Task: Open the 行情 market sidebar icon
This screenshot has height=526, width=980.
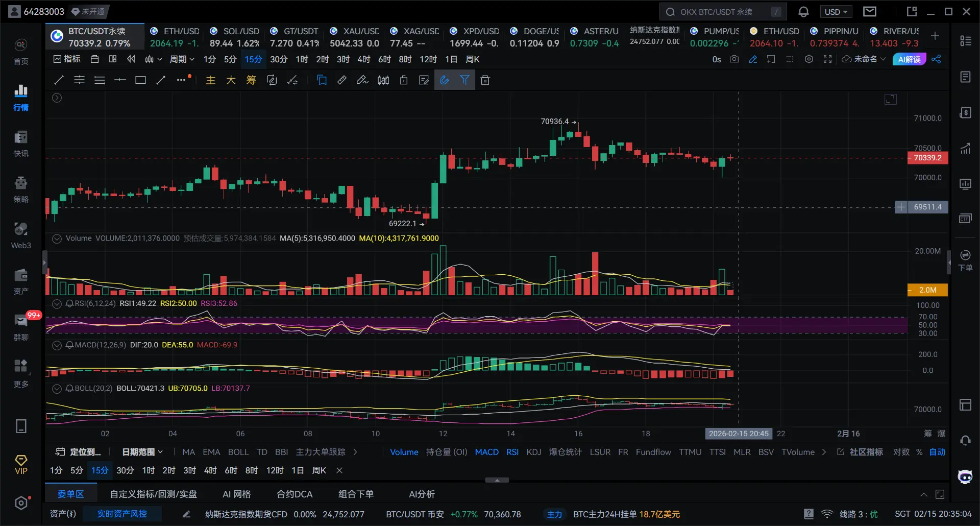Action: click(x=21, y=98)
